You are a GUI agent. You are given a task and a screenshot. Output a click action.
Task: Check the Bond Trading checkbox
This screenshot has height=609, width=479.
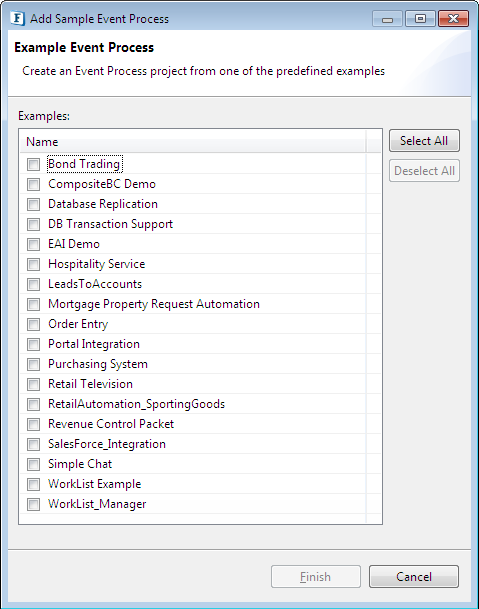coord(33,164)
